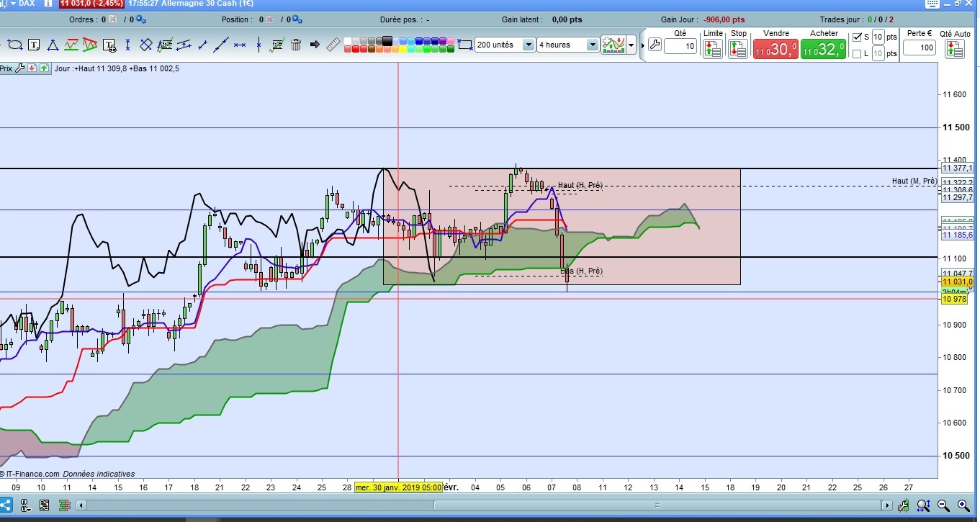
Task: Choose the black arrow drawing tool
Action: (315, 45)
